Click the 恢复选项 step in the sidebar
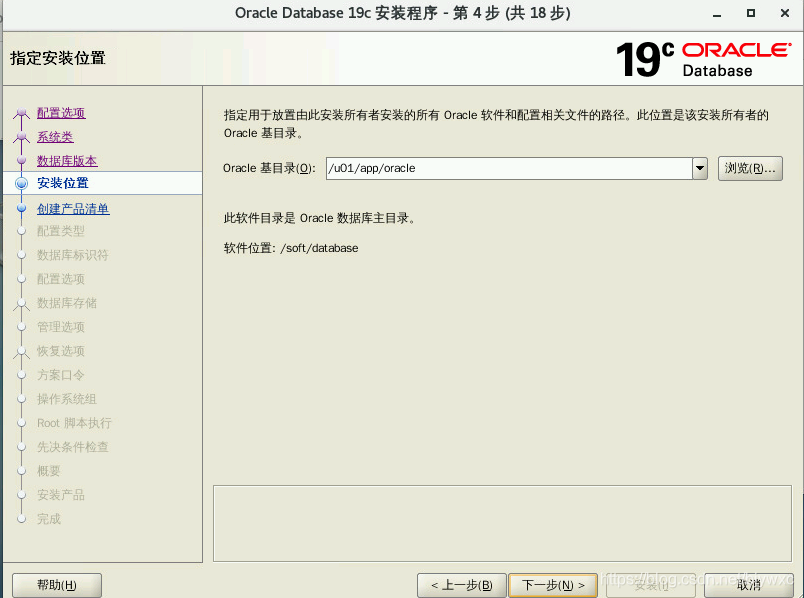This screenshot has width=804, height=598. click(x=61, y=351)
